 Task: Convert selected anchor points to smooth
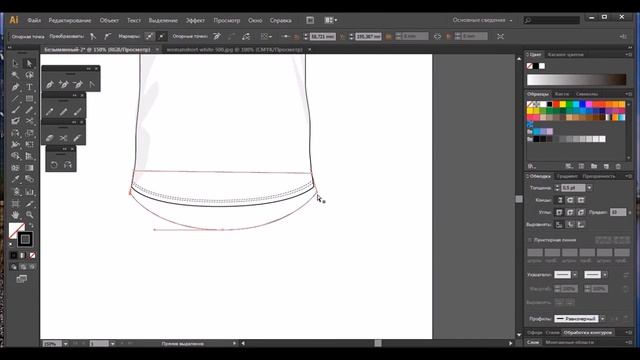107,36
